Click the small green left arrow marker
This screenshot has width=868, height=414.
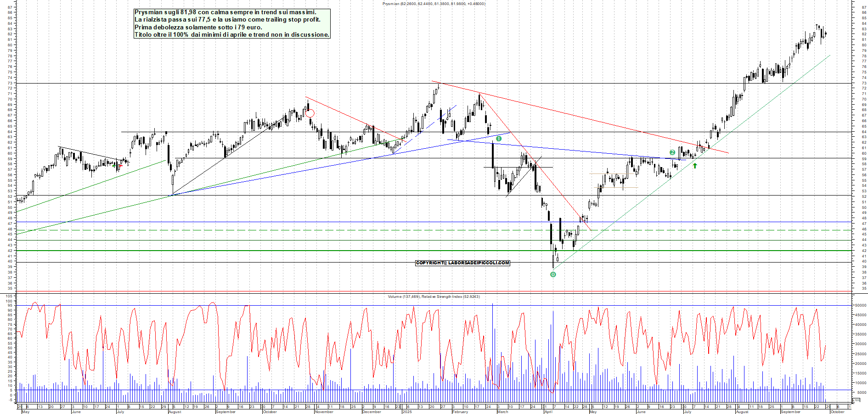(114, 165)
